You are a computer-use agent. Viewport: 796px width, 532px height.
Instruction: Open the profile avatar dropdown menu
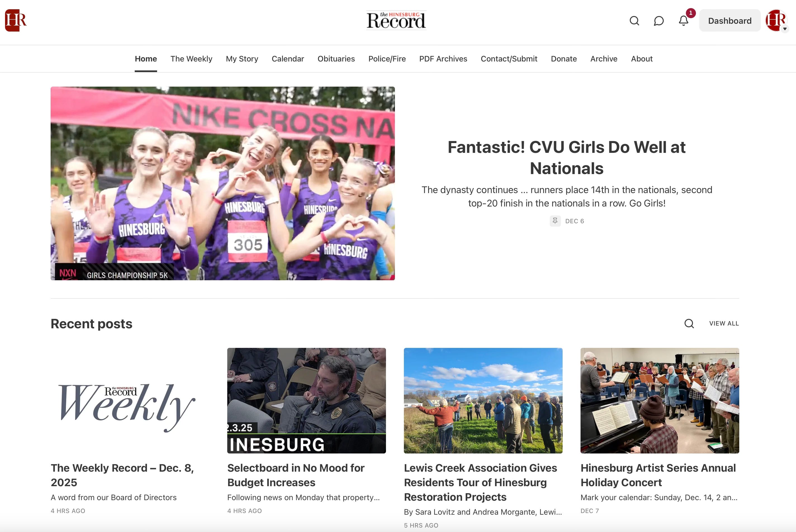(776, 21)
